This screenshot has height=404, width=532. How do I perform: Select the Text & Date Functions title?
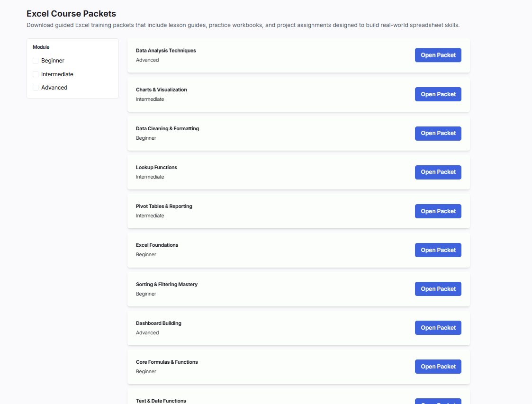(161, 401)
